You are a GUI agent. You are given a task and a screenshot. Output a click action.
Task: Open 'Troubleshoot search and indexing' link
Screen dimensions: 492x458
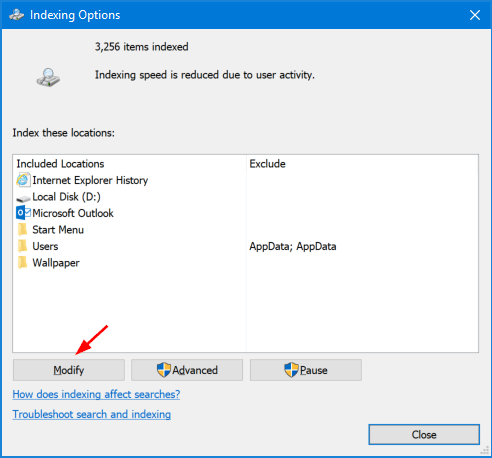[x=92, y=414]
